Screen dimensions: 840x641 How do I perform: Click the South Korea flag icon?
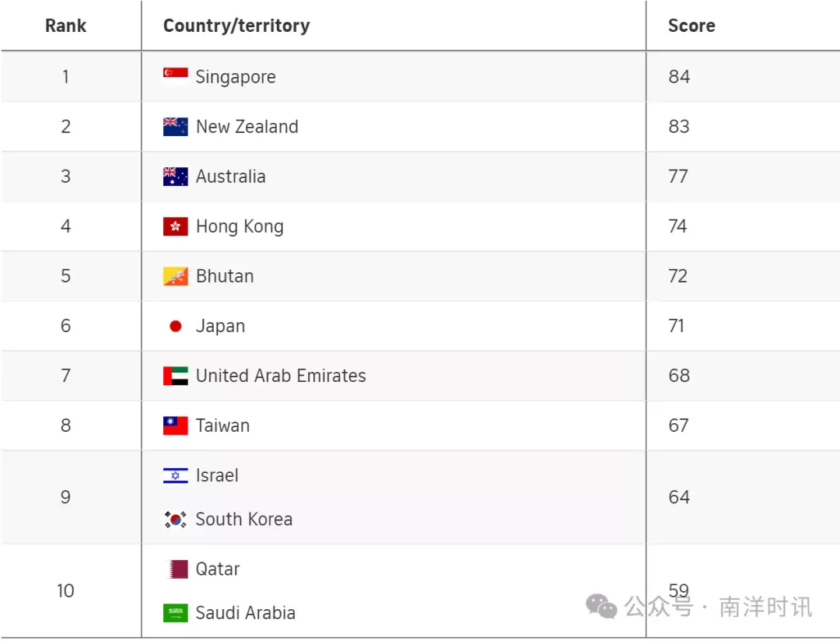[175, 520]
